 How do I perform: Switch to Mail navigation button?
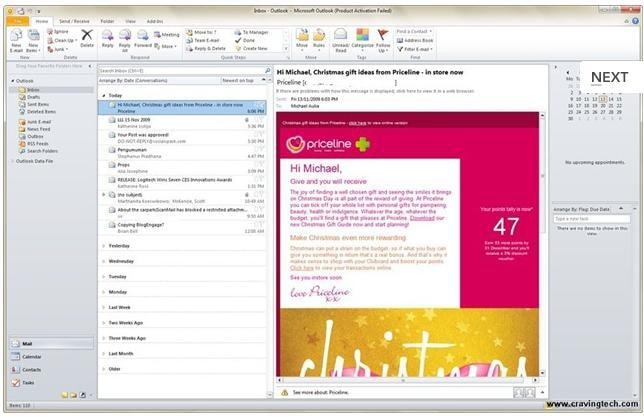pyautogui.click(x=52, y=344)
